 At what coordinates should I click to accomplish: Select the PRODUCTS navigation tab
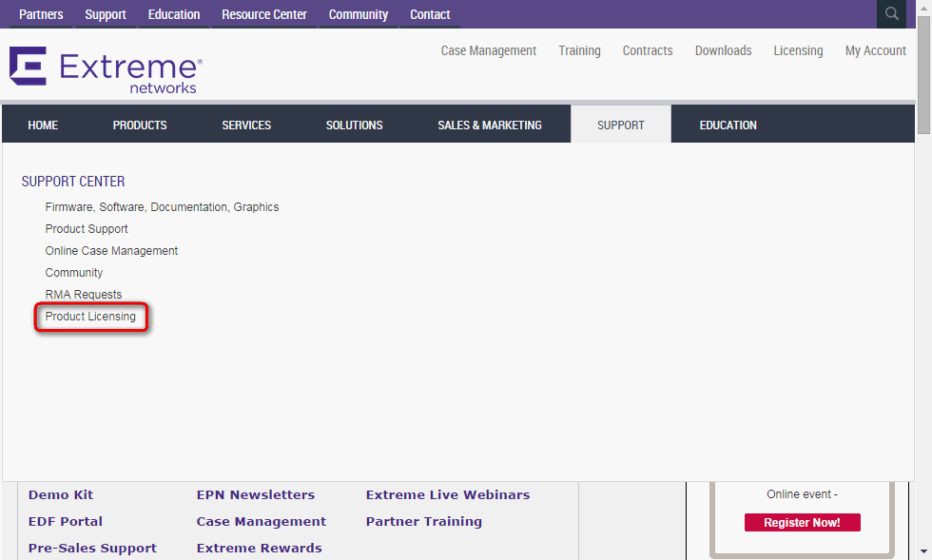[x=140, y=125]
